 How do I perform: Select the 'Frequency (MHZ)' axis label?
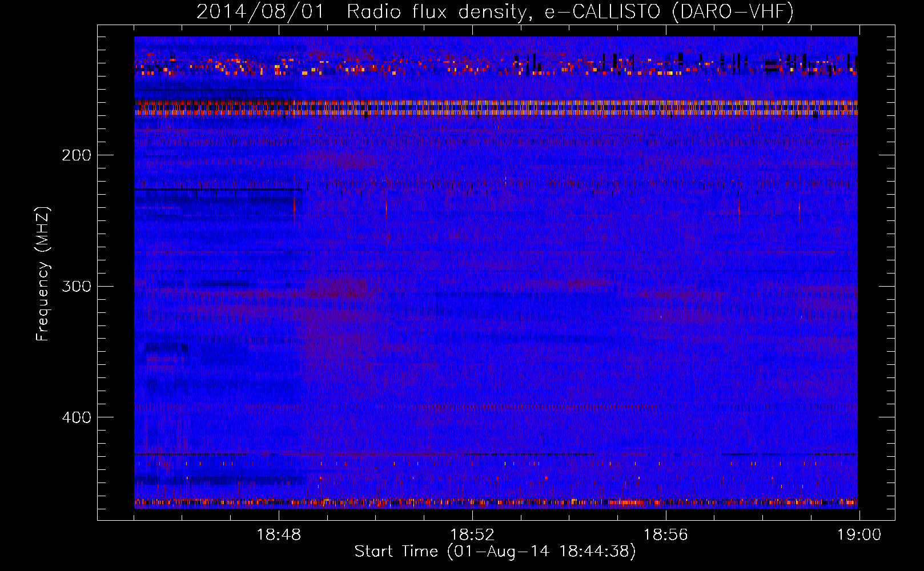coord(43,274)
